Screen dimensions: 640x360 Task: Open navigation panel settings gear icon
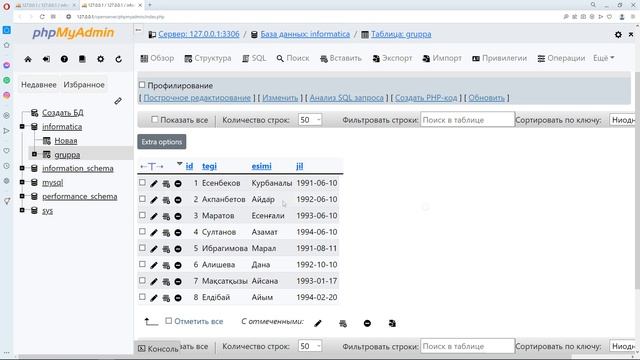[100, 59]
